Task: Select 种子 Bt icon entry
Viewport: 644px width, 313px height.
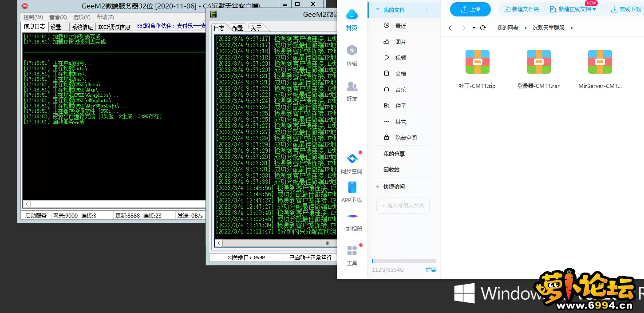Action: (387, 106)
